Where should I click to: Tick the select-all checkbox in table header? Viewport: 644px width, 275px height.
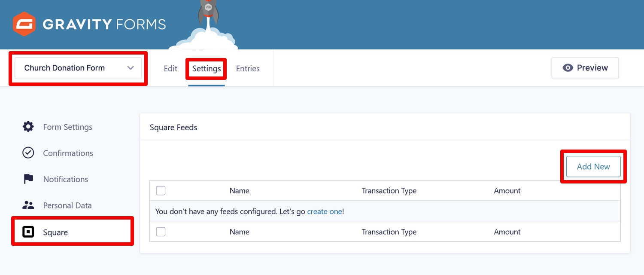pos(161,190)
